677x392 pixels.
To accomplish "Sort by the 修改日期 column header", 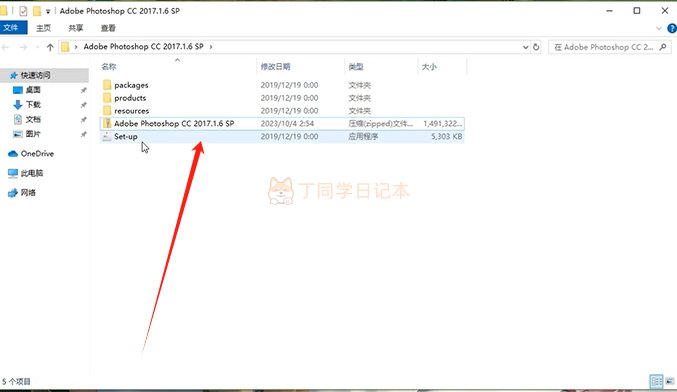I will (275, 66).
